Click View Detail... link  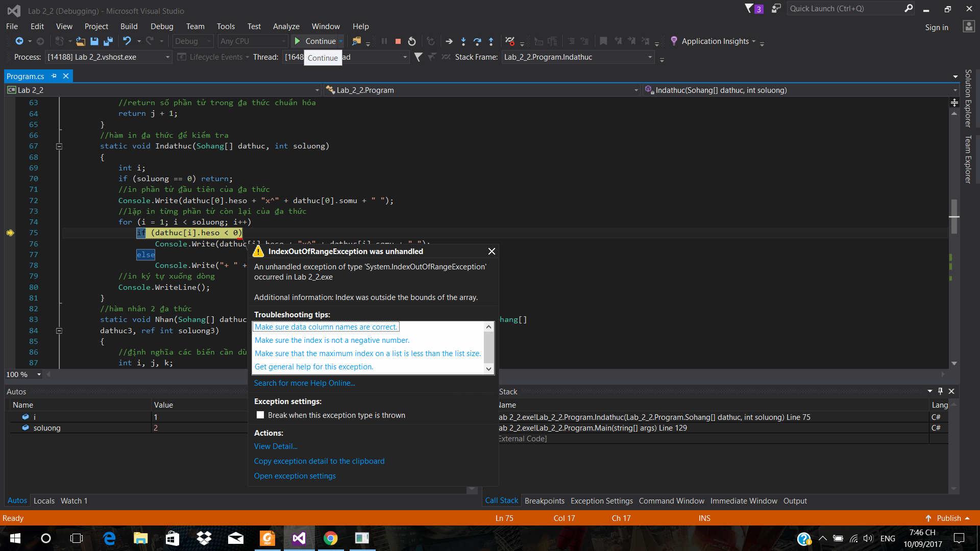tap(276, 446)
